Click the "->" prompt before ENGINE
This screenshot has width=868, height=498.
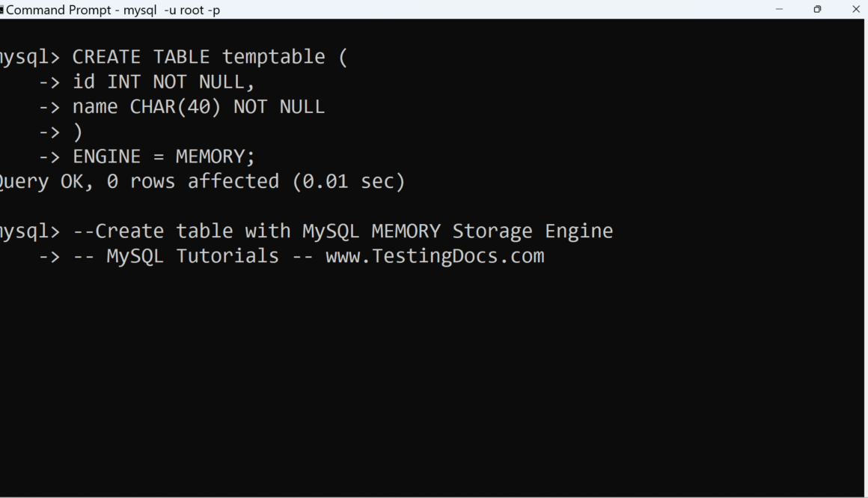49,157
